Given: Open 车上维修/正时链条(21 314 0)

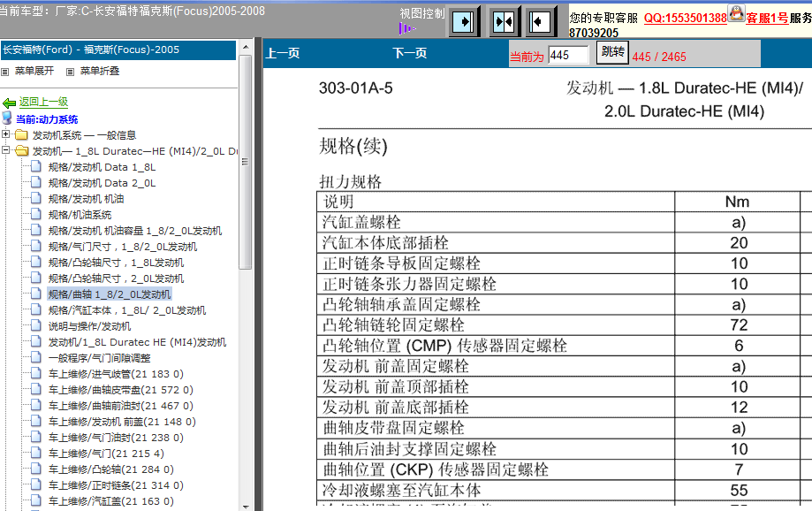Looking at the screenshot, I should [116, 485].
